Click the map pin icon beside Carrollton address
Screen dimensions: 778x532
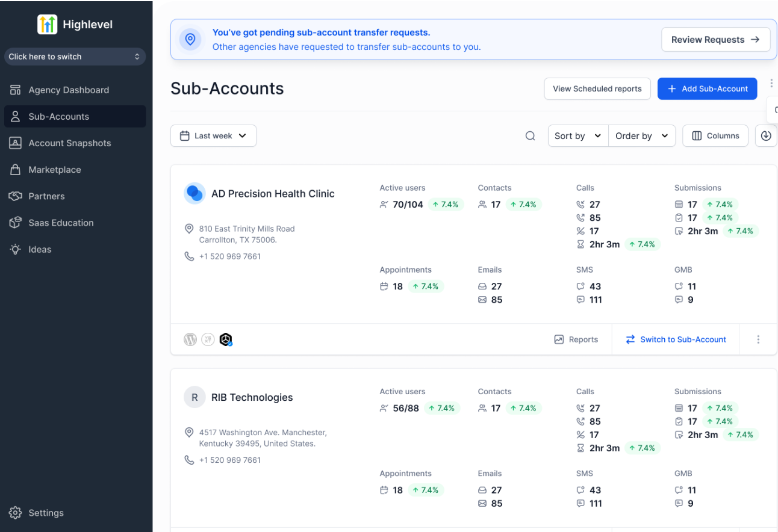[189, 229]
